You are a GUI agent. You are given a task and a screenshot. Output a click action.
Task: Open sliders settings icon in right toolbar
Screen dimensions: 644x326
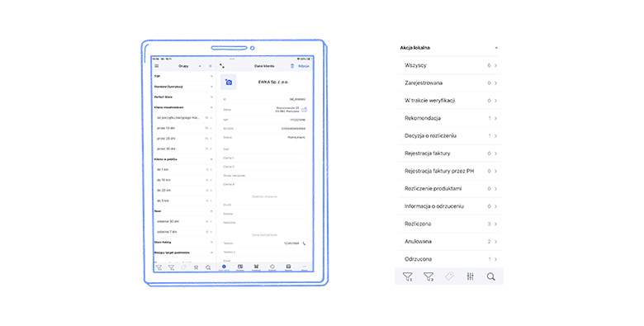(471, 276)
